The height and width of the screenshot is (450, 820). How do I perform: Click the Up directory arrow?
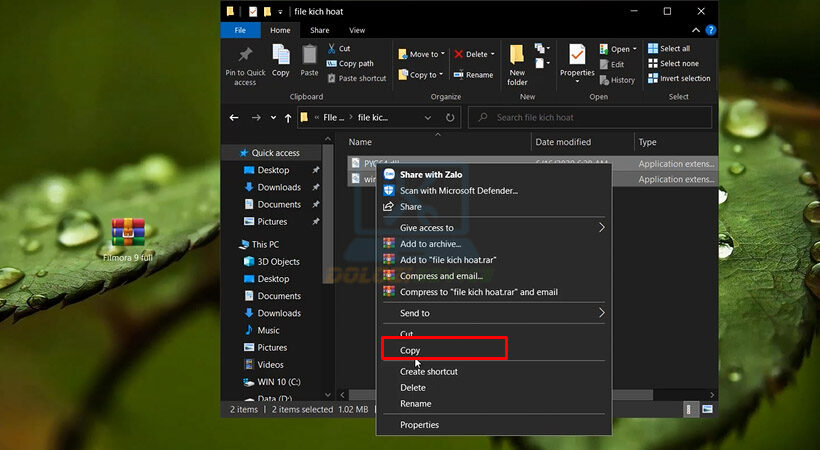pos(288,118)
